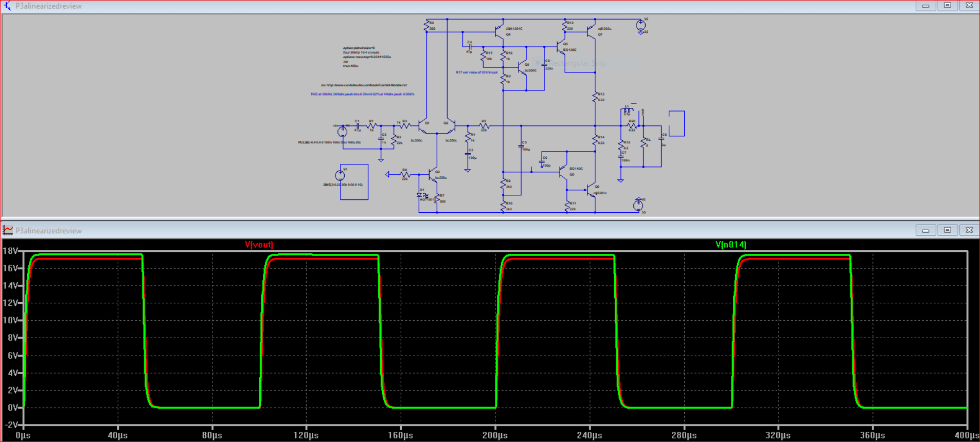Click capacitor C2 1n symbol
Viewport: 980px width, 442px height.
pos(381,139)
